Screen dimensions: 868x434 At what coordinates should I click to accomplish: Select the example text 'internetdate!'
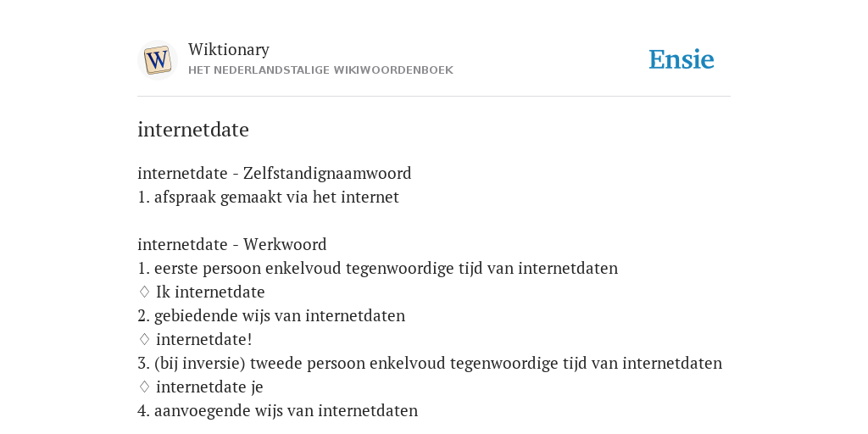pyautogui.click(x=203, y=339)
